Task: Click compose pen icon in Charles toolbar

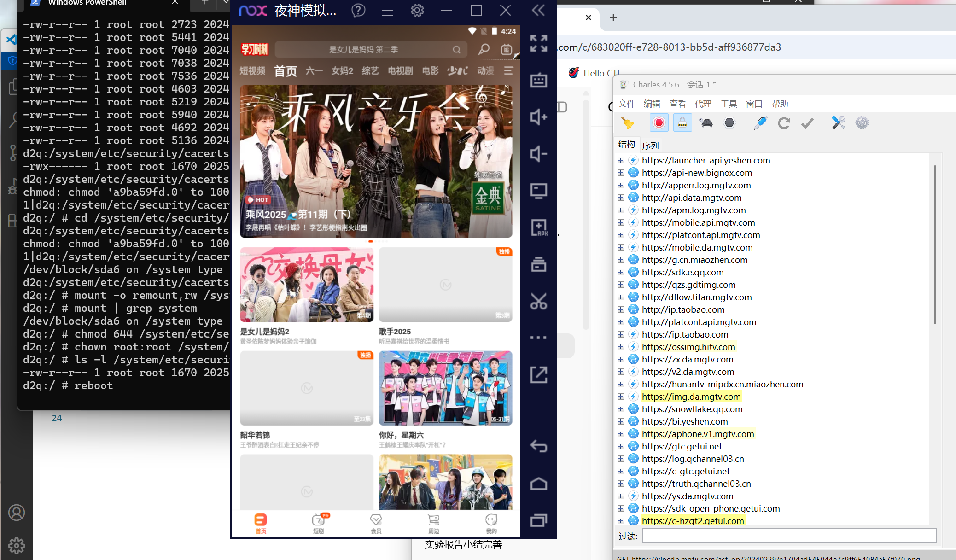Action: pyautogui.click(x=760, y=123)
